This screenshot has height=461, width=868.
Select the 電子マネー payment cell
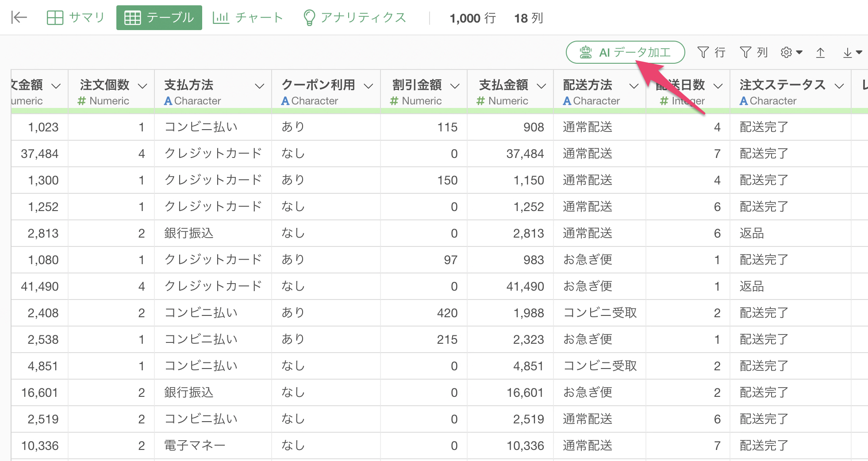(195, 446)
